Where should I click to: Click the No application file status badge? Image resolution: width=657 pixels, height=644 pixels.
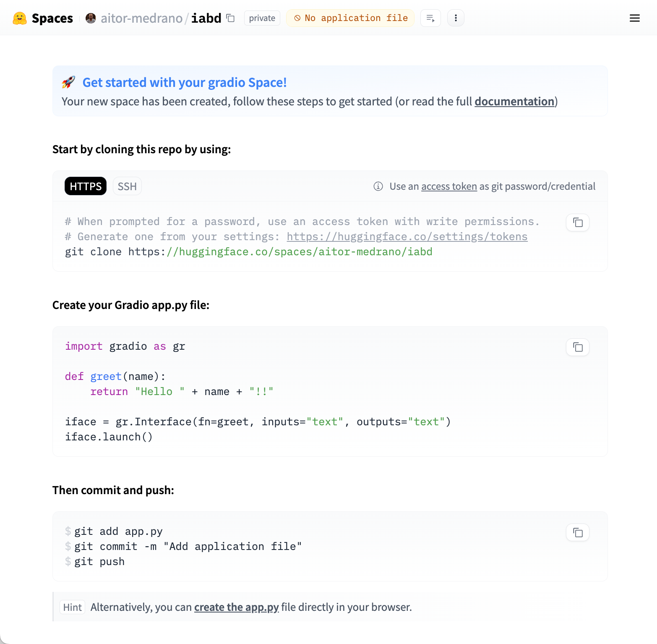[350, 18]
